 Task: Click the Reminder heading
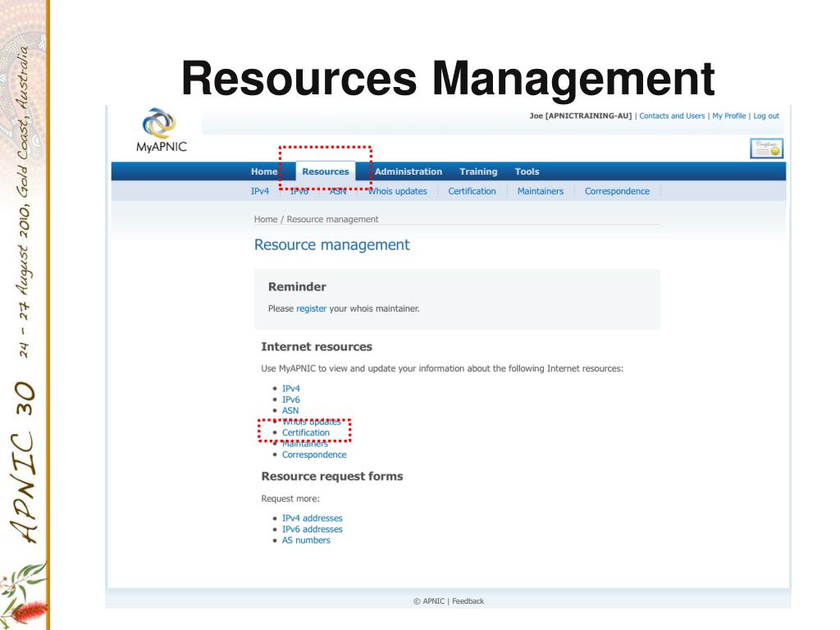(297, 286)
